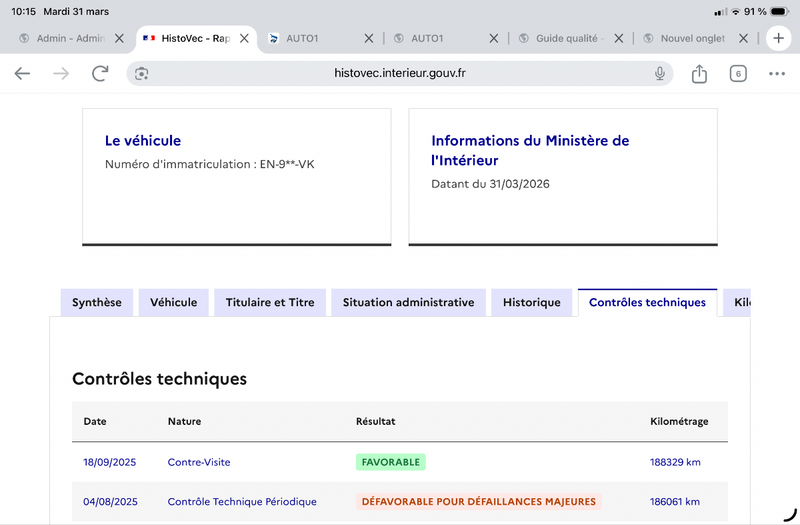Image resolution: width=800 pixels, height=525 pixels.
Task: Select the Titulaire et Titre tab
Action: pos(270,303)
